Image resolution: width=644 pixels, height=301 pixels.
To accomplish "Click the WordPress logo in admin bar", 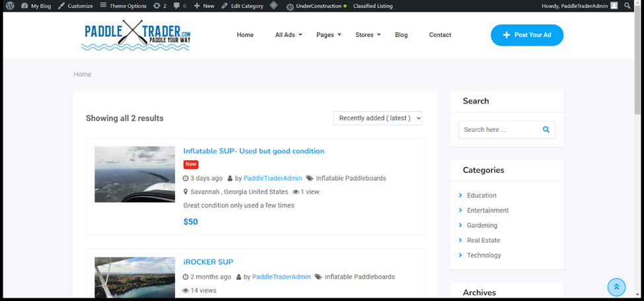I will [11, 6].
